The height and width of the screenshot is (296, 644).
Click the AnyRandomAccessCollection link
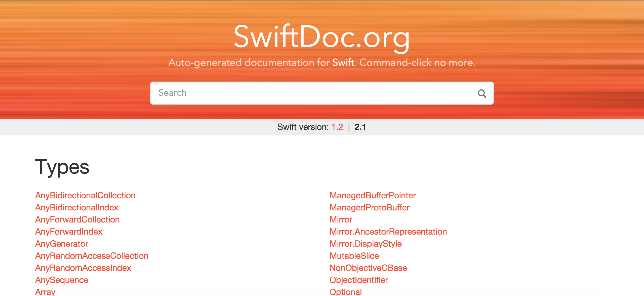tap(92, 255)
